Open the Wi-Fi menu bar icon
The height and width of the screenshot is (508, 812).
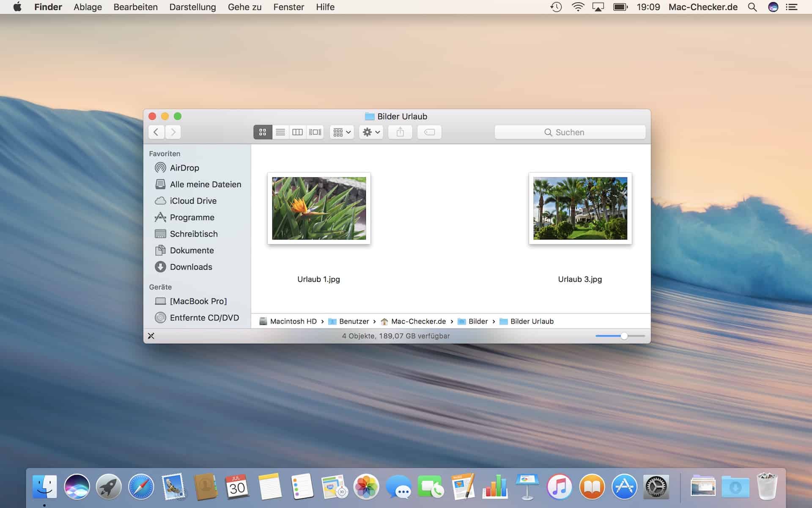point(578,7)
